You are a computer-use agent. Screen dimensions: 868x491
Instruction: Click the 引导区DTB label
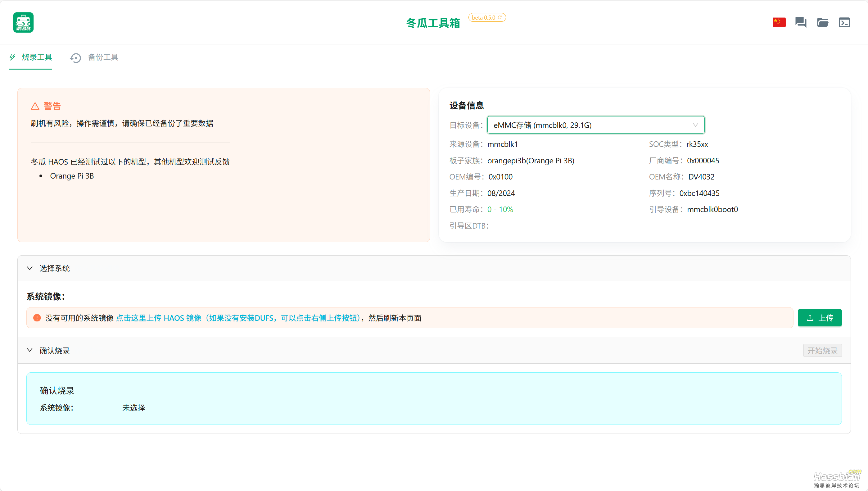point(469,225)
